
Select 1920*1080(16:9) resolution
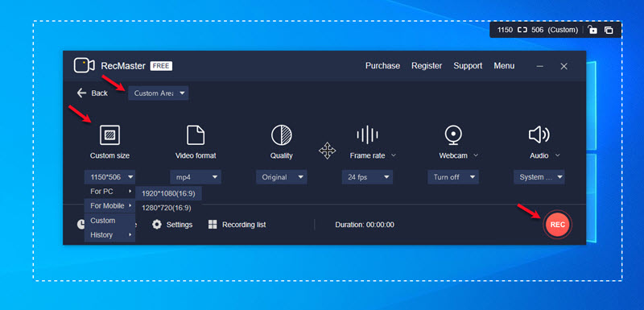pyautogui.click(x=168, y=193)
